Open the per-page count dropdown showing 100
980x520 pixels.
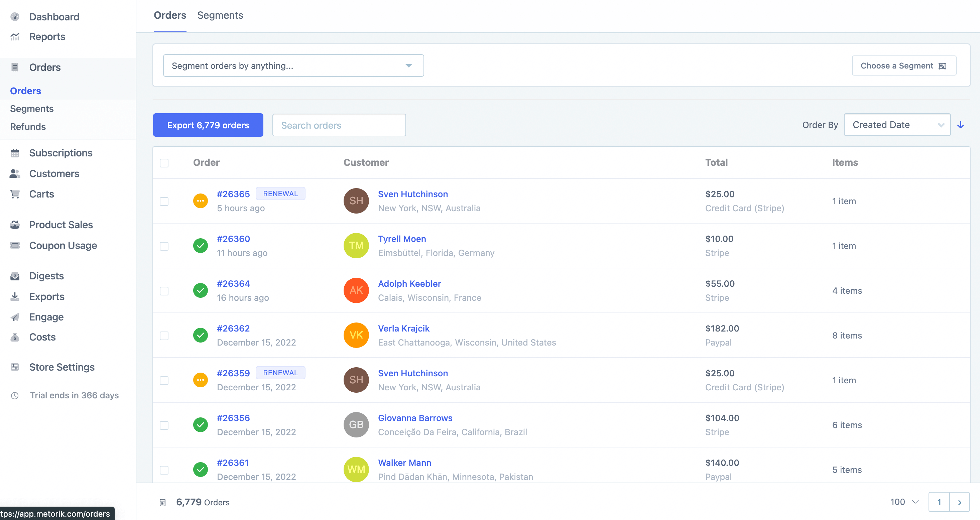coord(903,502)
